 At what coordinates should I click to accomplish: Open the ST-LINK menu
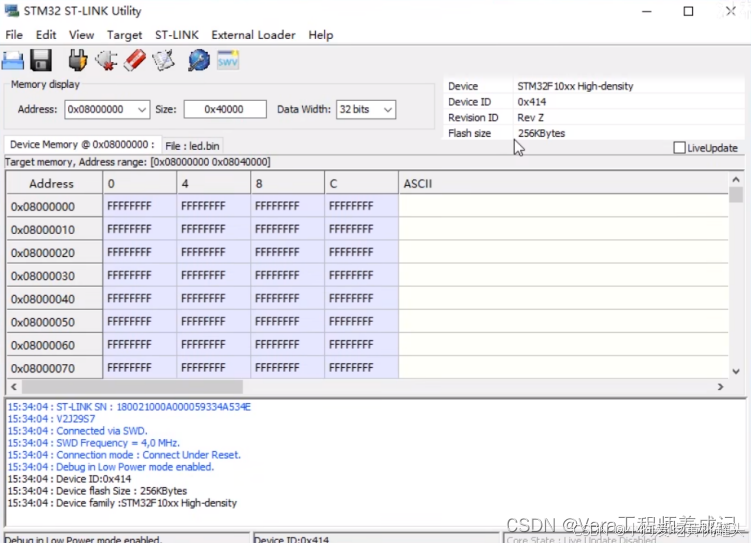(x=176, y=35)
